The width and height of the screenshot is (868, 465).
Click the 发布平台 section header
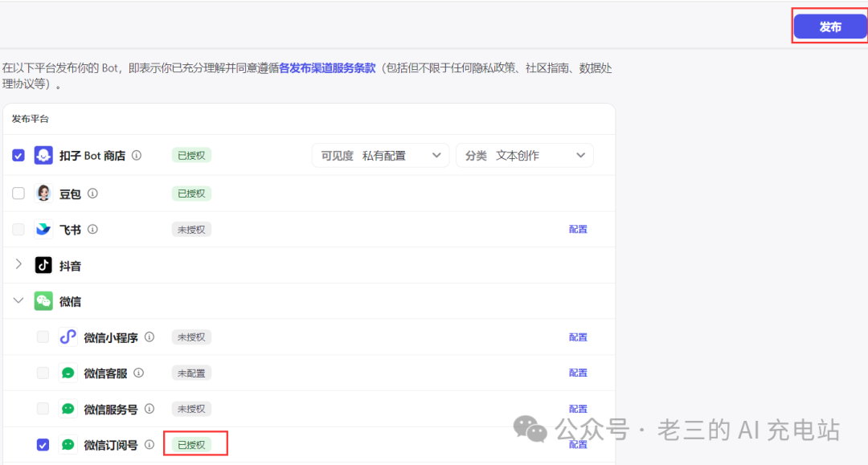coord(31,119)
